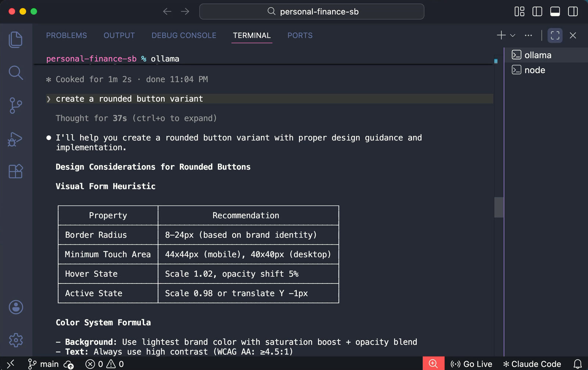
Task: Switch to the PORTS tab
Action: click(300, 35)
